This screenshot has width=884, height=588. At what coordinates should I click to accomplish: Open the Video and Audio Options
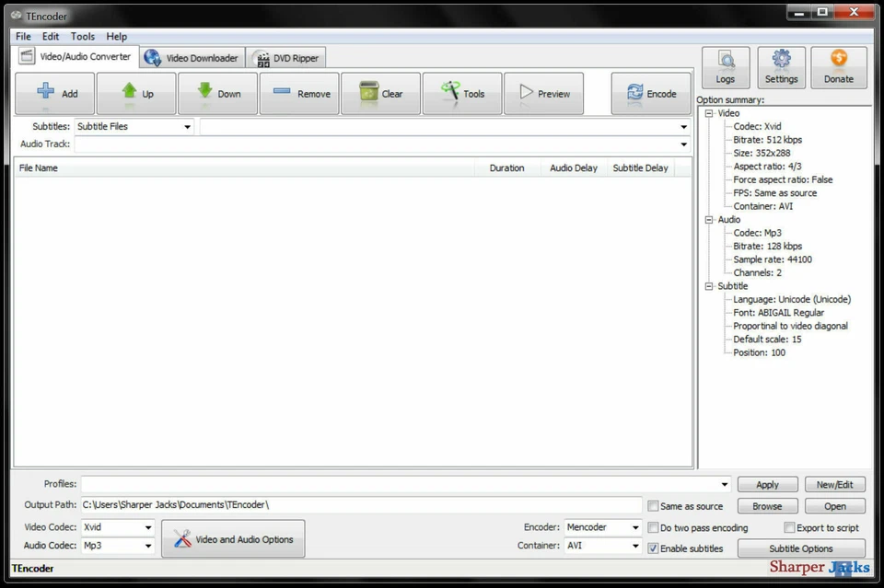[x=233, y=538]
